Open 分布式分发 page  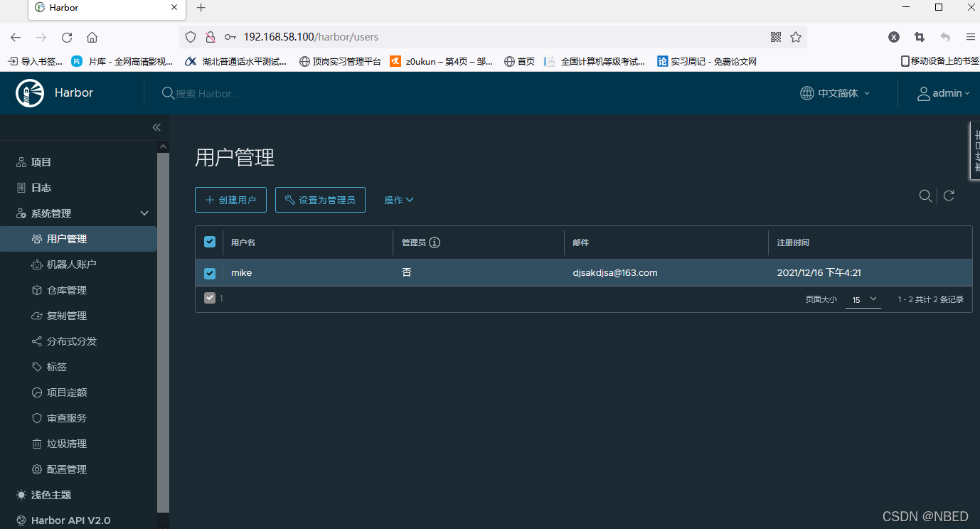(x=72, y=341)
